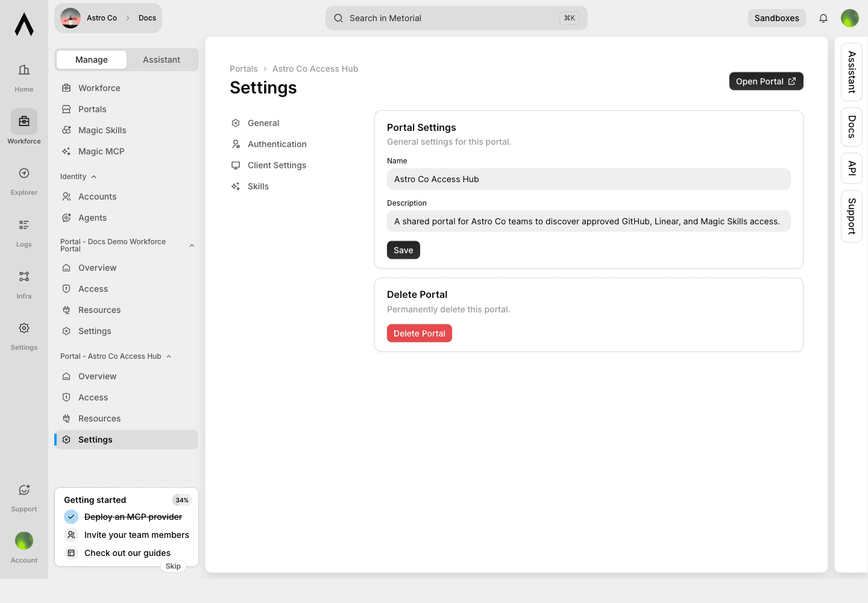This screenshot has height=603, width=868.
Task: Click the Docs breadcrumb in top bar
Action: point(147,18)
